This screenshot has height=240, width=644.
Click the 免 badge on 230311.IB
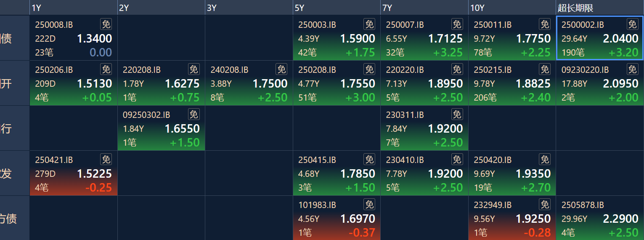pyautogui.click(x=457, y=114)
